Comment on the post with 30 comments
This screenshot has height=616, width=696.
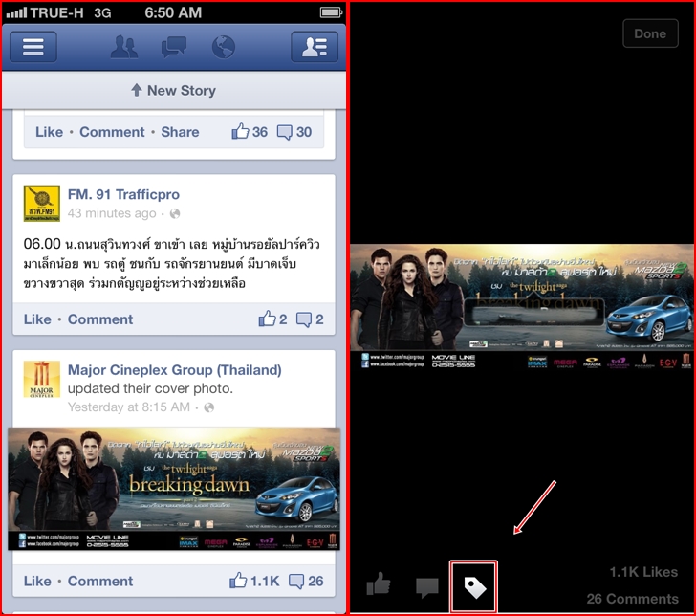[x=112, y=132]
